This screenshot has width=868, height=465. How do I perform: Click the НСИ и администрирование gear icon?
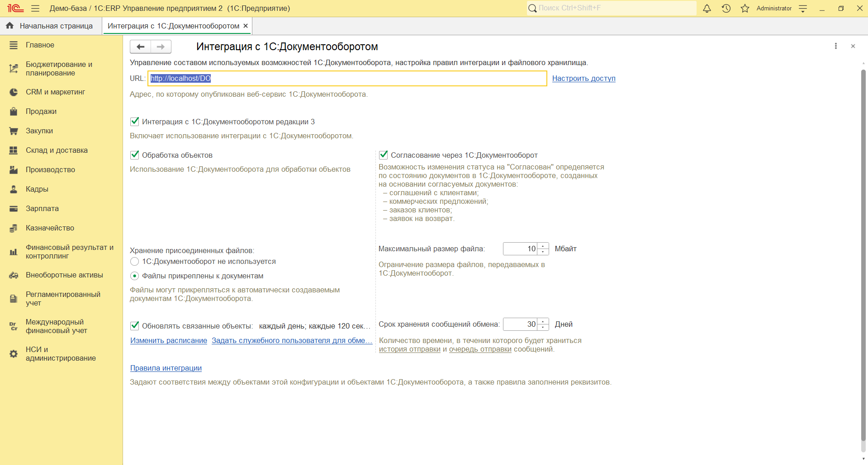[x=14, y=354]
